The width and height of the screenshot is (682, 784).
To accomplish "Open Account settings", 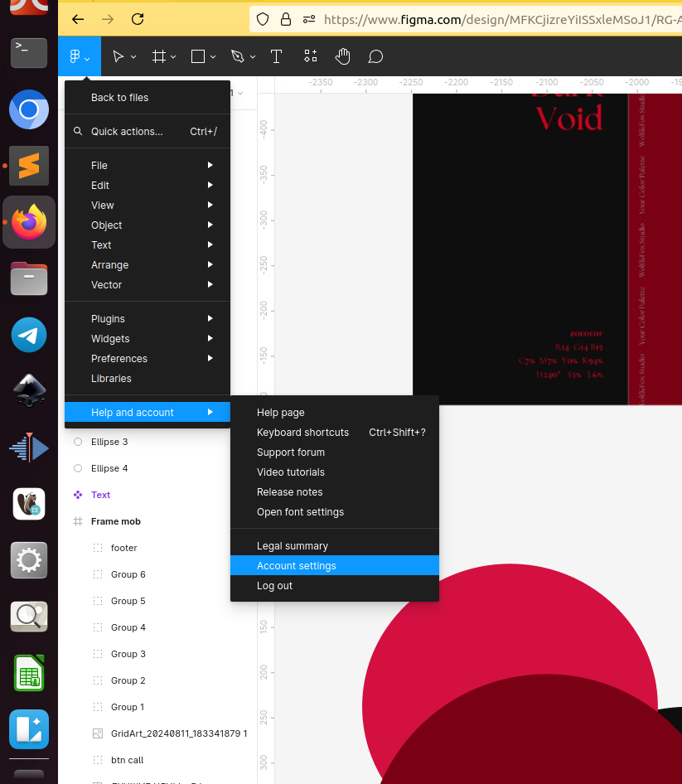I will pos(335,565).
